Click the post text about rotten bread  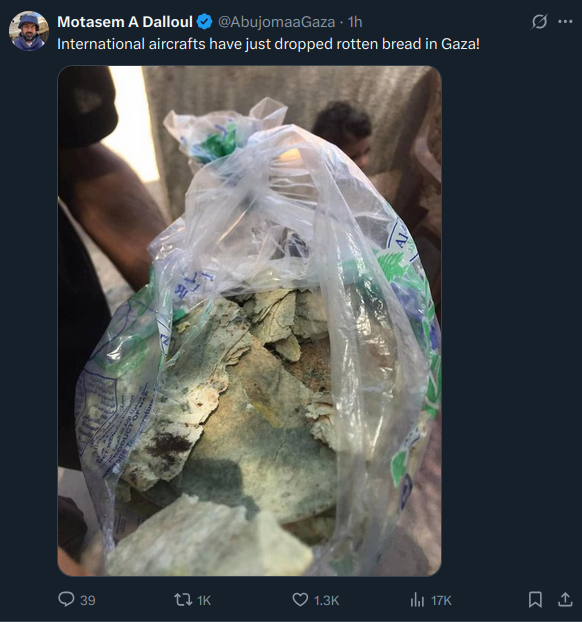(x=268, y=44)
